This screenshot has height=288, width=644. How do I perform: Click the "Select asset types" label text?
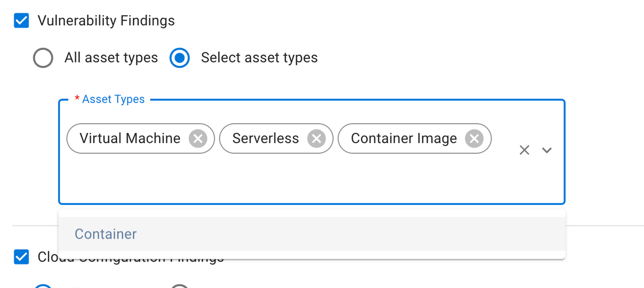pyautogui.click(x=259, y=58)
